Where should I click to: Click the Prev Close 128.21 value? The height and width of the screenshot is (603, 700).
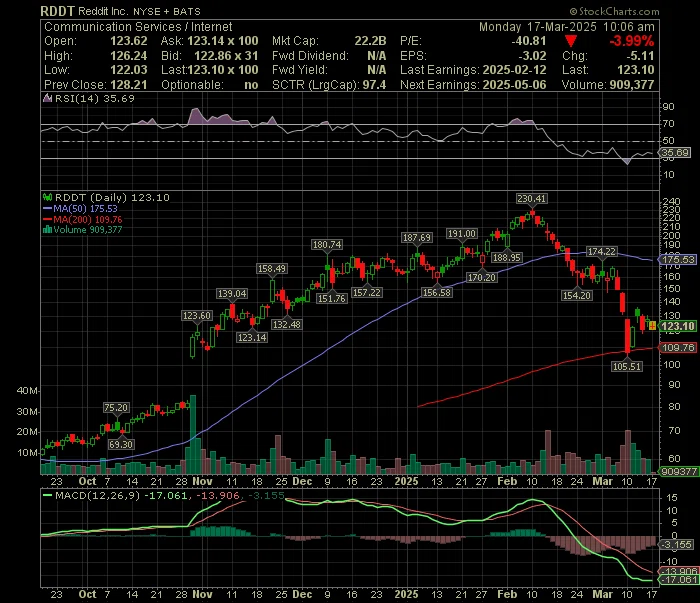129,85
